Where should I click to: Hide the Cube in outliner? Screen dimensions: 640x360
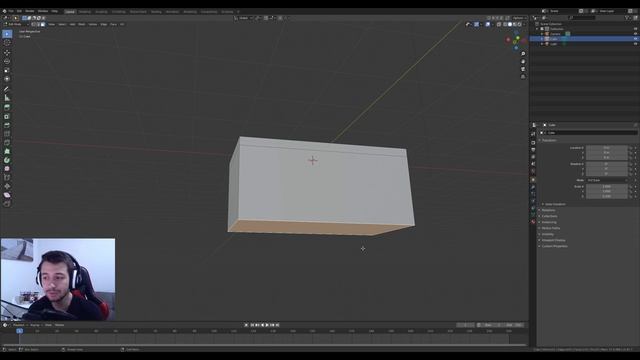[x=635, y=39]
